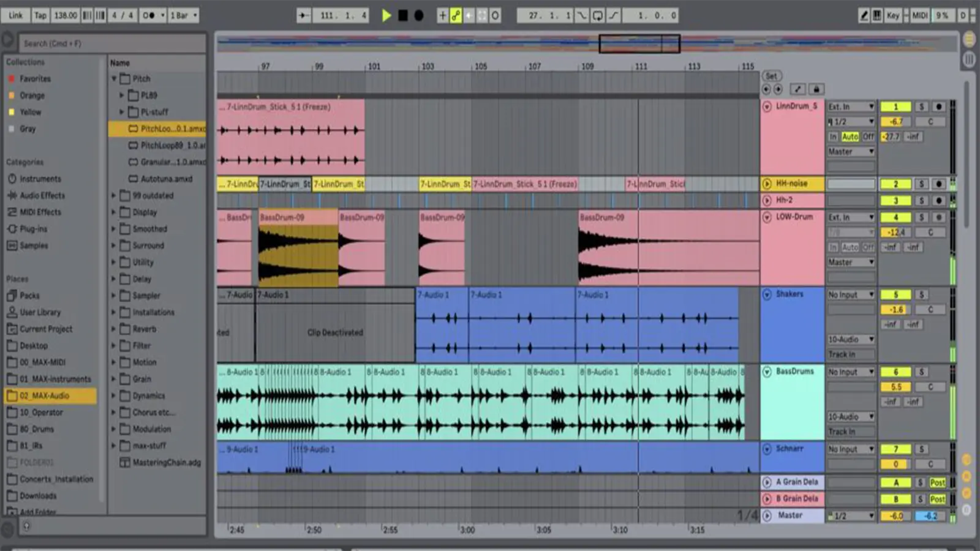This screenshot has width=980, height=551.
Task: Select 10_Operator folder in Places
Action: (x=41, y=413)
